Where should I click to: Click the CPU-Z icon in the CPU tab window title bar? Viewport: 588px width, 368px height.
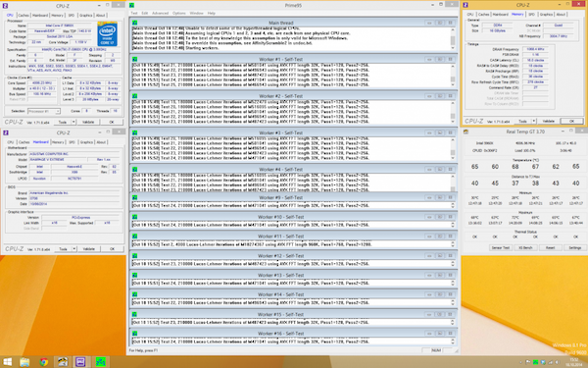click(x=5, y=6)
